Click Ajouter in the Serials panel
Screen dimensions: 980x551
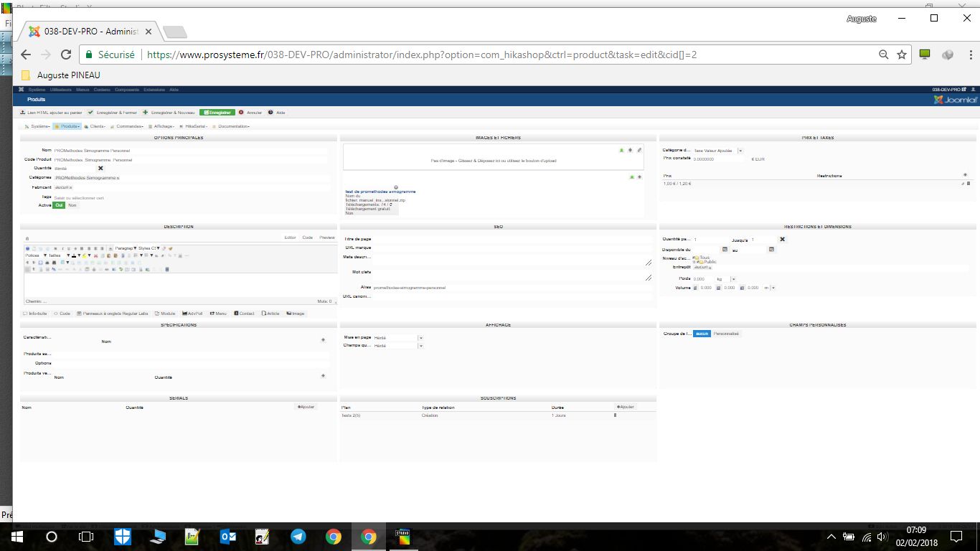(306, 407)
